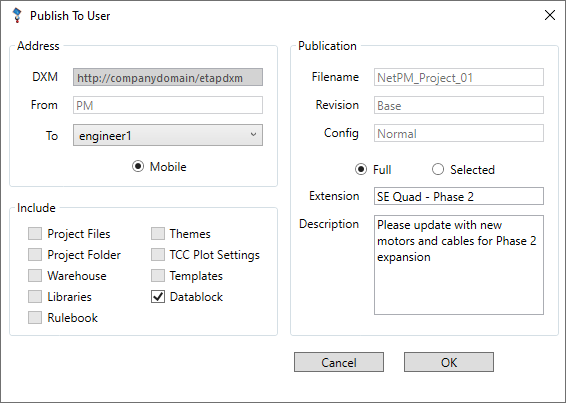
Task: Choose the Full publication option
Action: tap(361, 169)
